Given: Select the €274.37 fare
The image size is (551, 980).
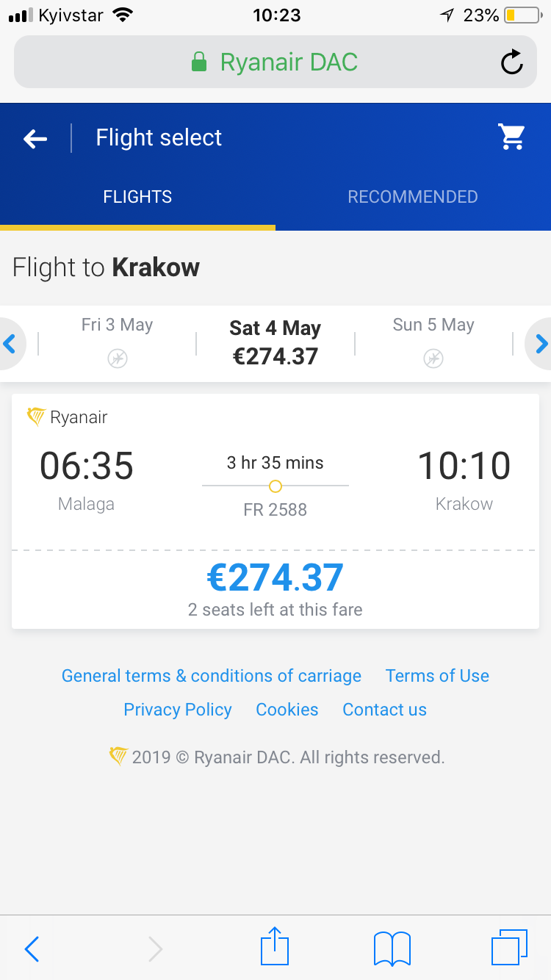Looking at the screenshot, I should pyautogui.click(x=275, y=578).
